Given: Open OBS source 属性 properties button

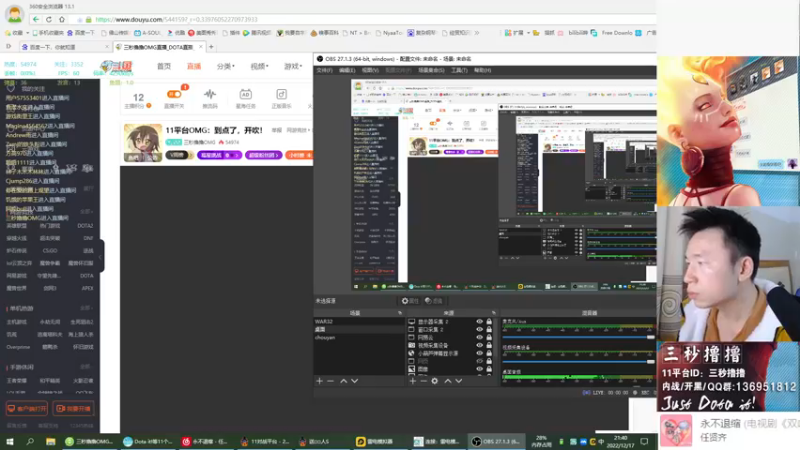Looking at the screenshot, I should coord(410,301).
